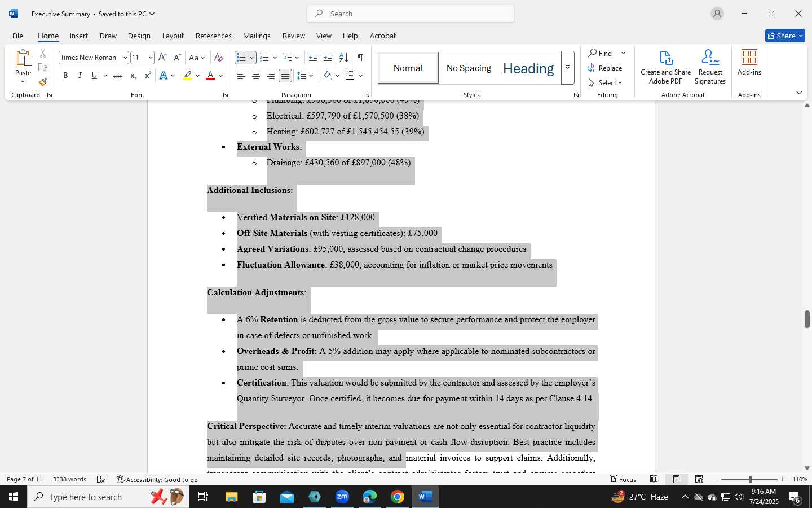Open the Add-ins gallery

pos(749,62)
